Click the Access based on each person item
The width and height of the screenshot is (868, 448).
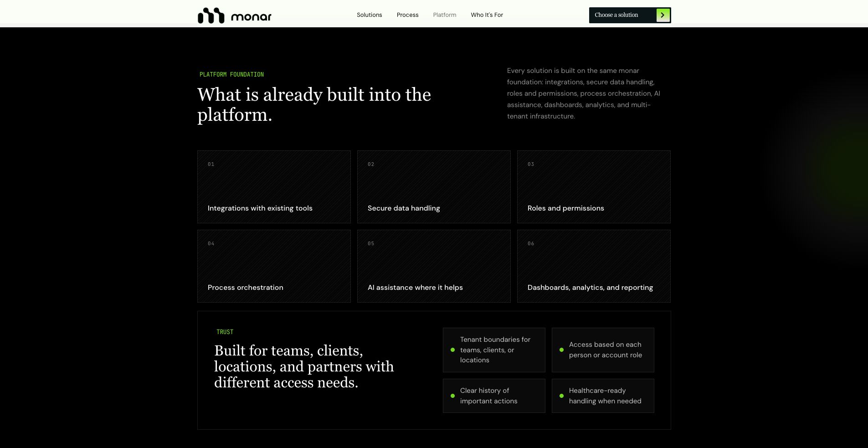pyautogui.click(x=603, y=350)
